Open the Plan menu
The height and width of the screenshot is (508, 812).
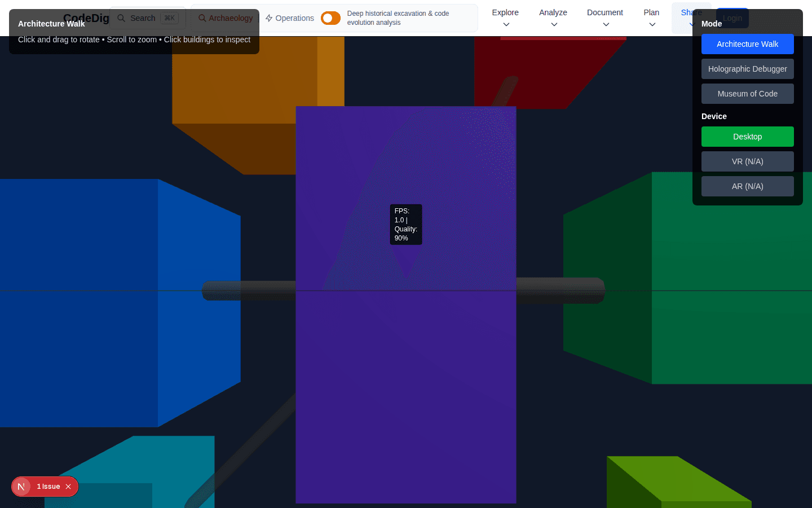651,17
